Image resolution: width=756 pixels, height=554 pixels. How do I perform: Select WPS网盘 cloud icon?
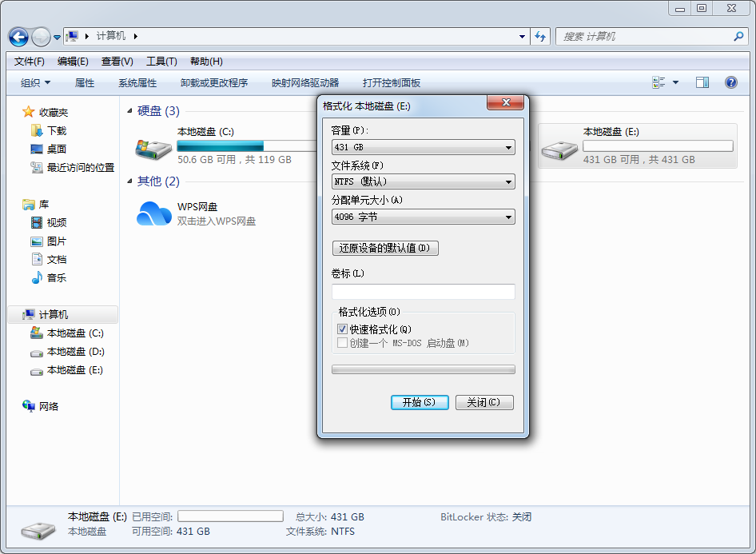153,213
